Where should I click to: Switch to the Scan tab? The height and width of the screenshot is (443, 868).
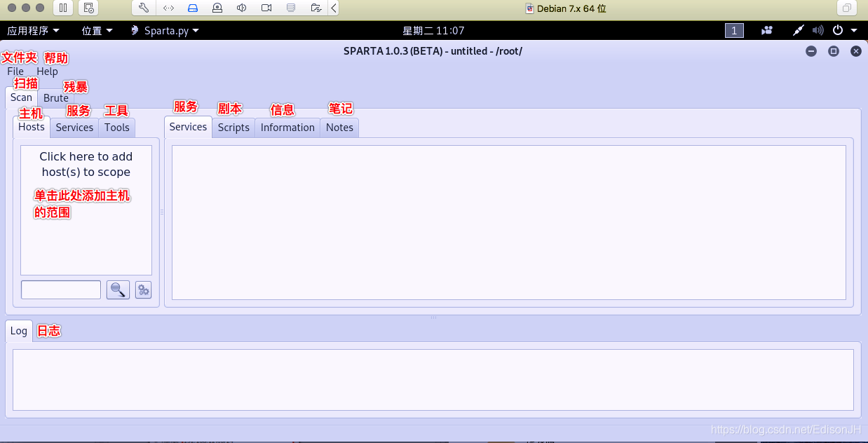point(21,97)
